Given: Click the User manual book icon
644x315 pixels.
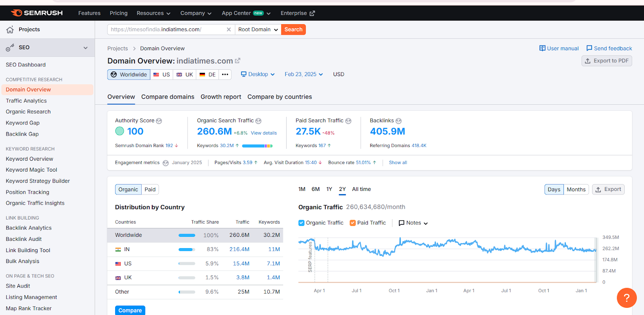Looking at the screenshot, I should tap(542, 48).
